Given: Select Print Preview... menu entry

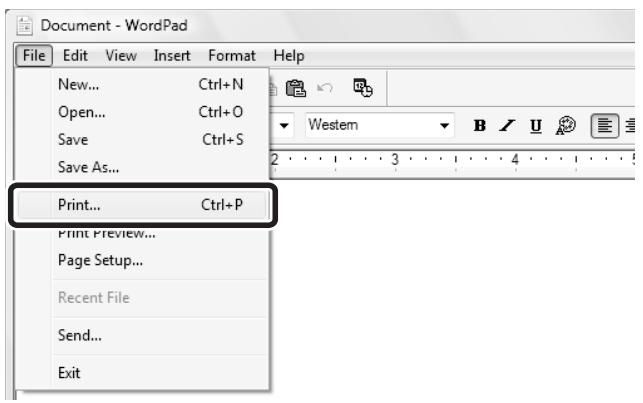Looking at the screenshot, I should (x=142, y=235).
